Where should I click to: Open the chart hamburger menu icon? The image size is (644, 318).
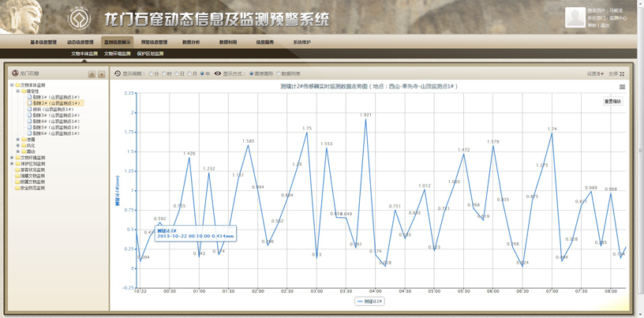(622, 87)
